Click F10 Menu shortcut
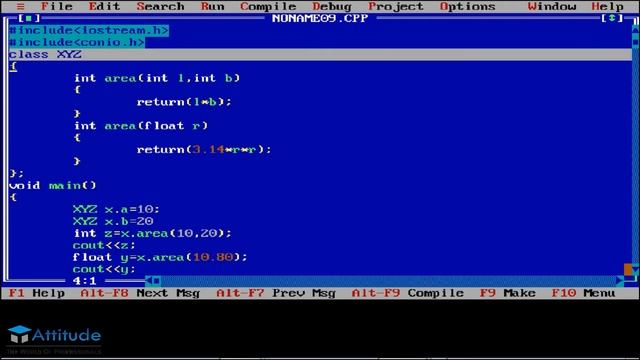The width and height of the screenshot is (640, 360). coord(584,293)
